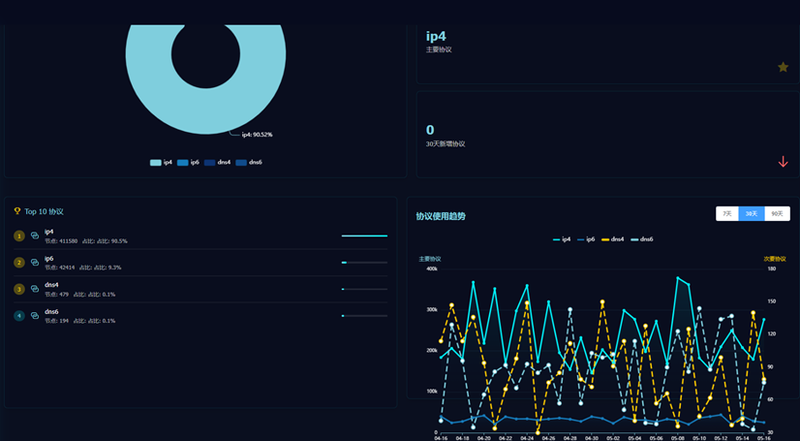Toggle dns6 series in the donut chart legend
800x441 pixels.
pos(249,162)
